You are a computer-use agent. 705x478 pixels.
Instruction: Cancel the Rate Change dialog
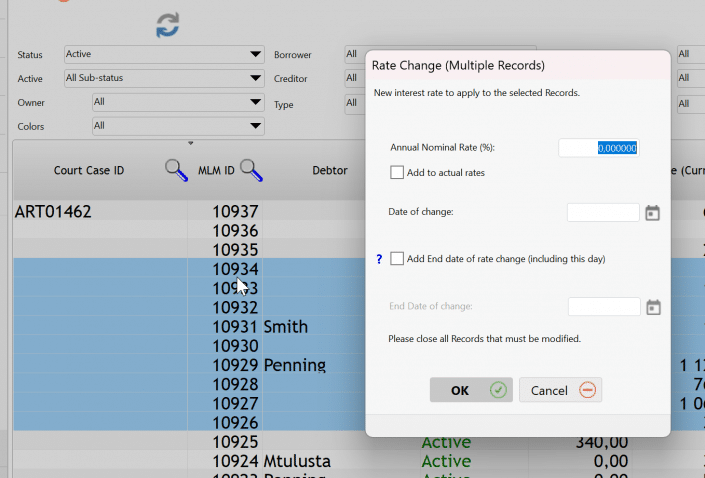(x=560, y=390)
